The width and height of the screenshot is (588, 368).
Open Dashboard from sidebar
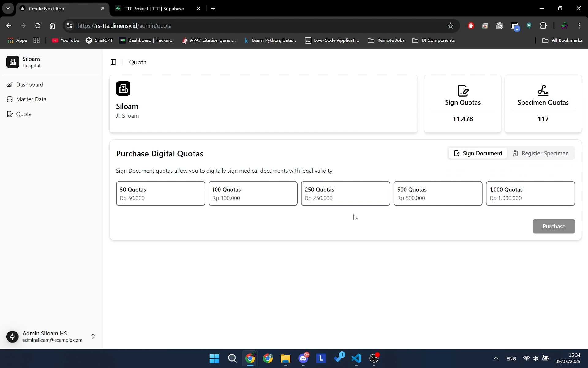click(29, 85)
